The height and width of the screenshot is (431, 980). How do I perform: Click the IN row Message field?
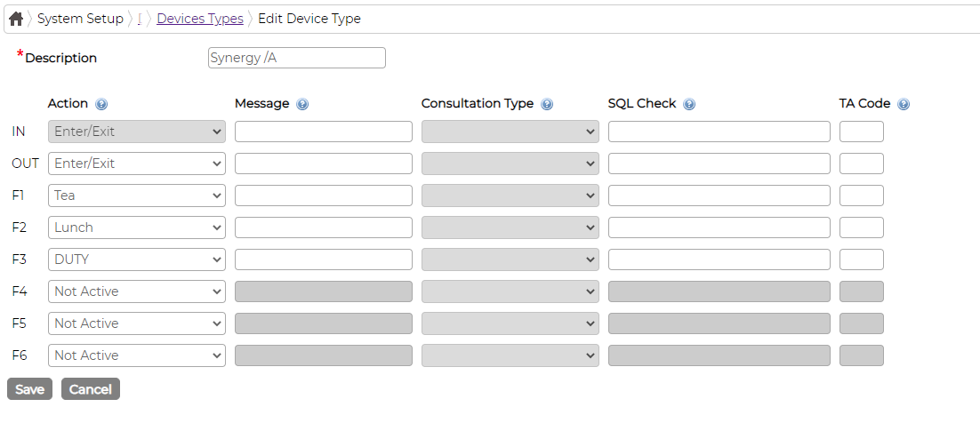pos(324,132)
